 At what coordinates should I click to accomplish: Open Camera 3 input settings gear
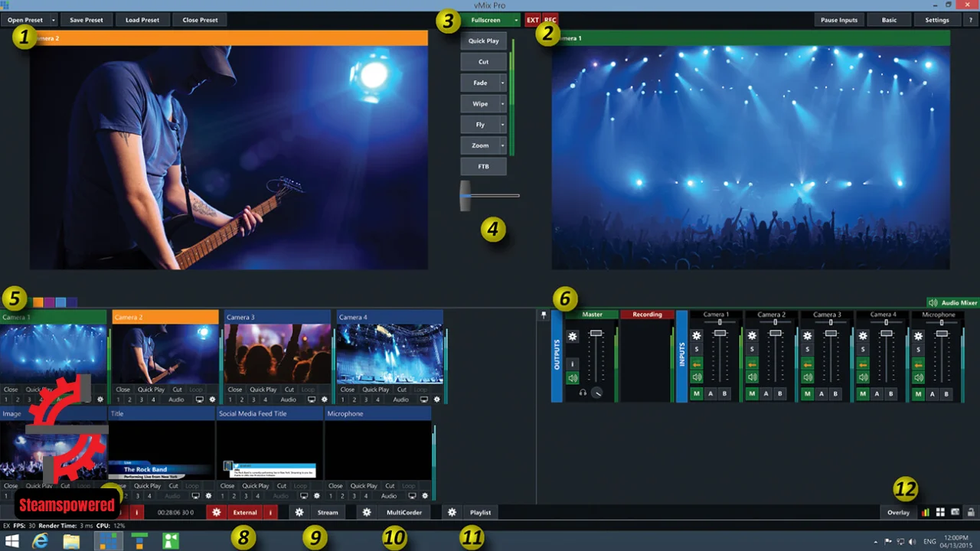tap(325, 399)
